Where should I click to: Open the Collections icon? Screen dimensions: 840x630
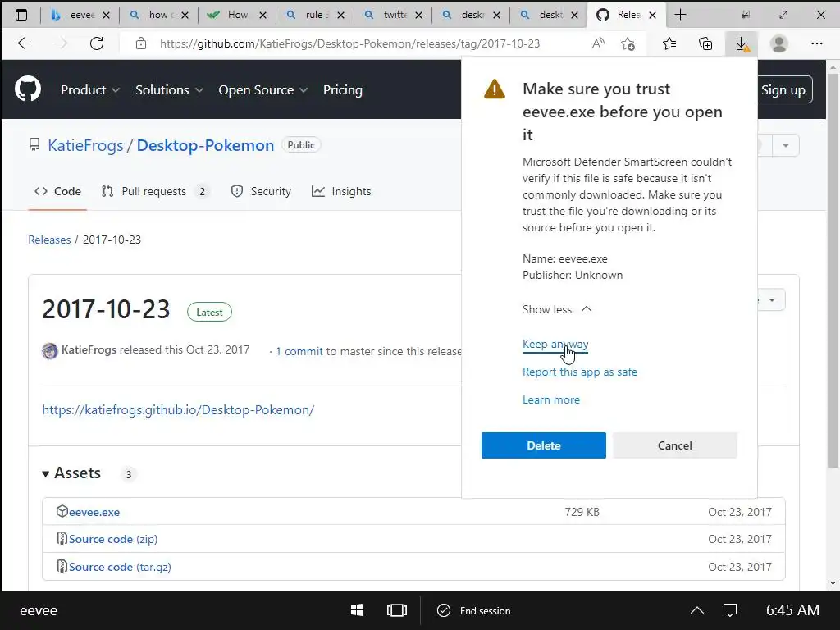point(705,43)
